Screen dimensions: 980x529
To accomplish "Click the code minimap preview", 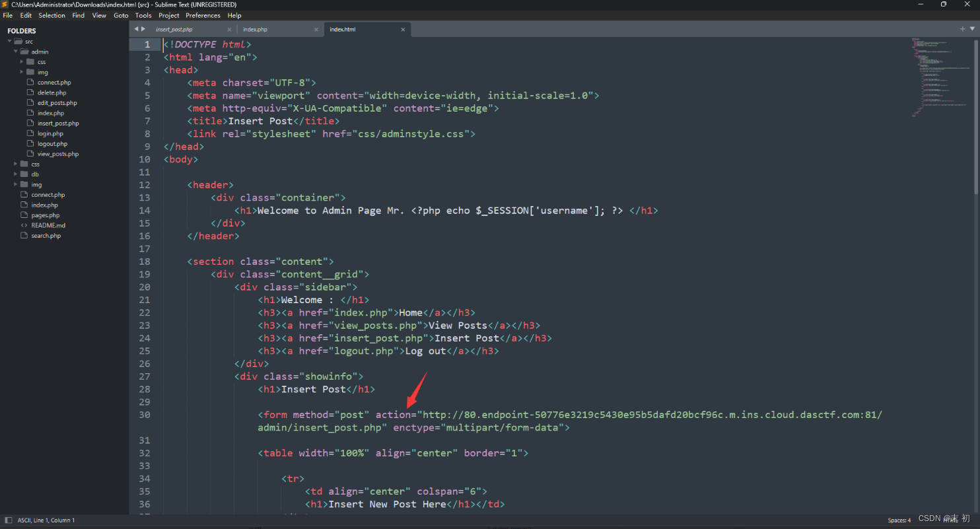I will click(941, 78).
